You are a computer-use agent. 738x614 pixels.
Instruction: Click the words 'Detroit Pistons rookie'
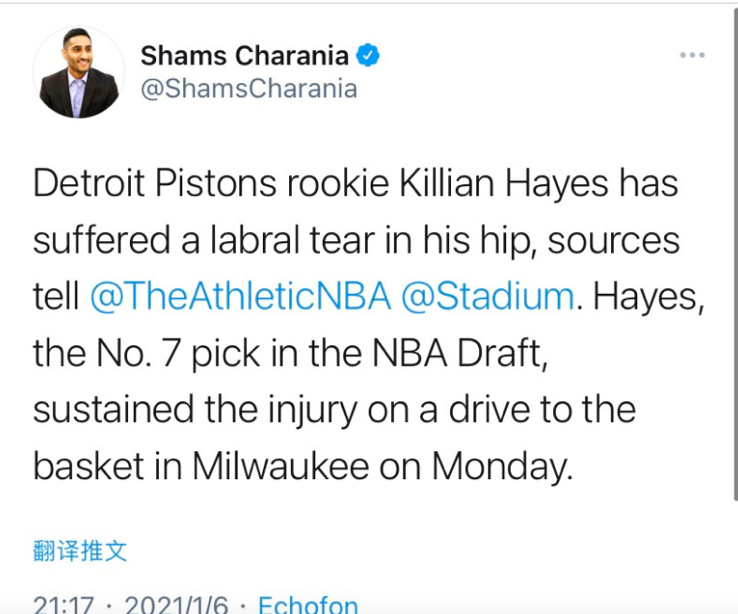tap(211, 183)
